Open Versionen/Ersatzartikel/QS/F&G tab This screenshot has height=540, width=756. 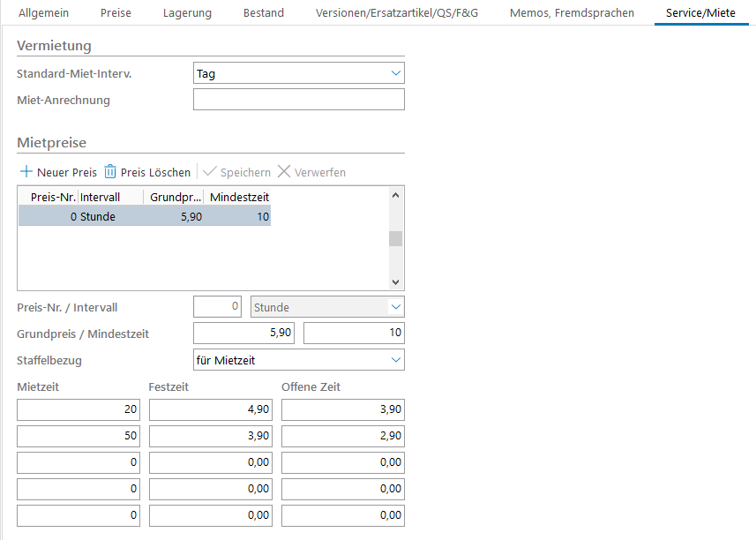click(x=397, y=13)
